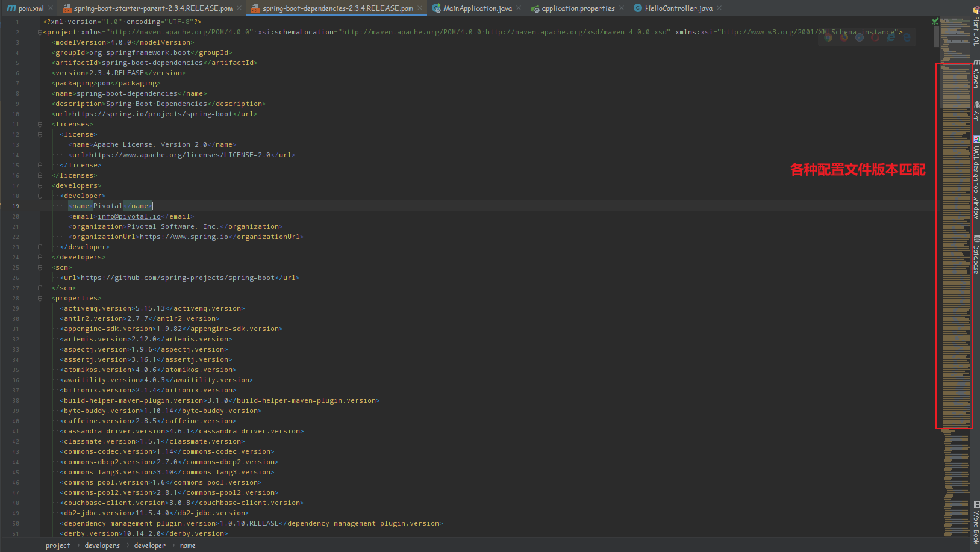This screenshot has width=980, height=552.
Task: Click the aspectj.version 1.9.6 line
Action: tap(143, 349)
